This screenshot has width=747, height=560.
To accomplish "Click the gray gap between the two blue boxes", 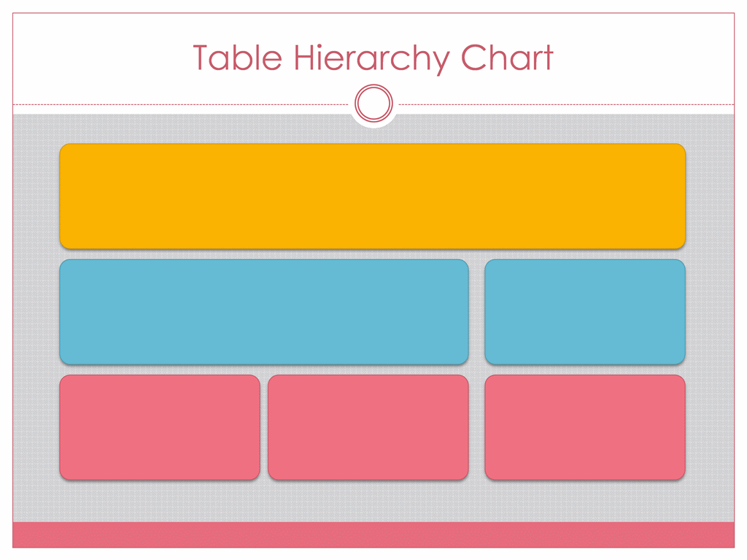I will [477, 312].
